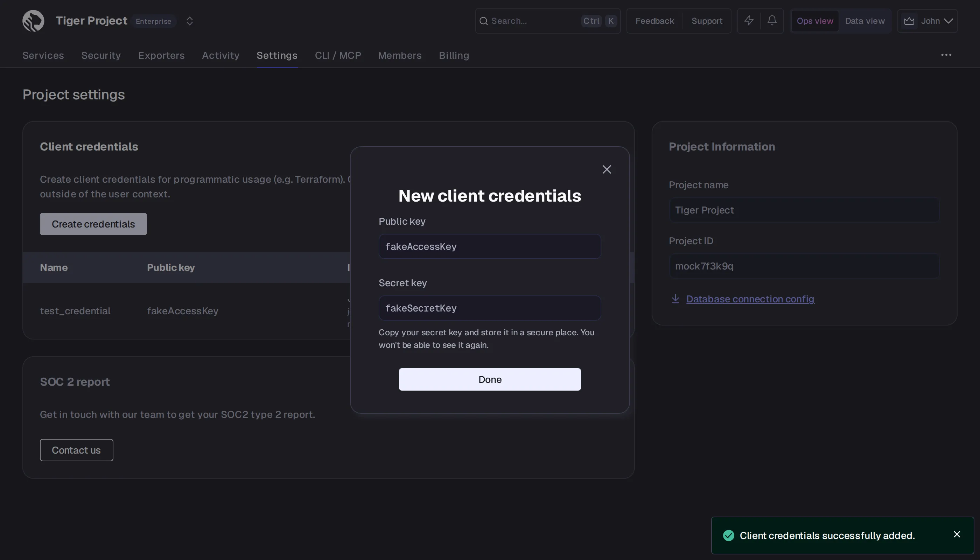Click the Project ID field
This screenshot has height=560, width=980.
804,266
